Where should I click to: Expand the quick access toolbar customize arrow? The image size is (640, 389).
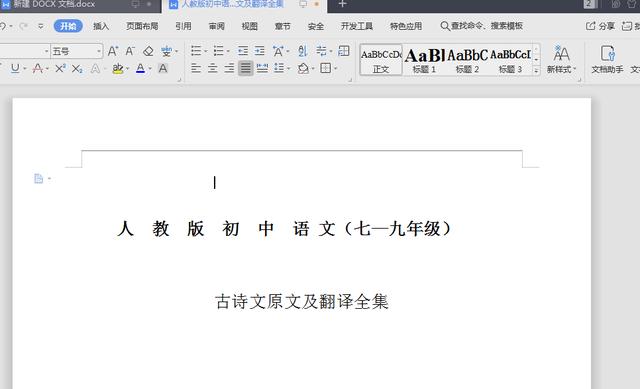(40, 26)
